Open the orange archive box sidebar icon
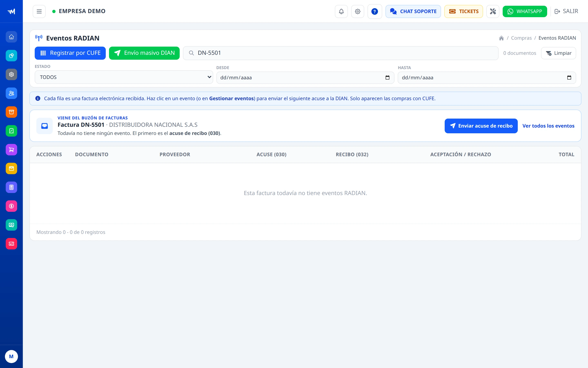This screenshot has height=368, width=588. pos(11,112)
